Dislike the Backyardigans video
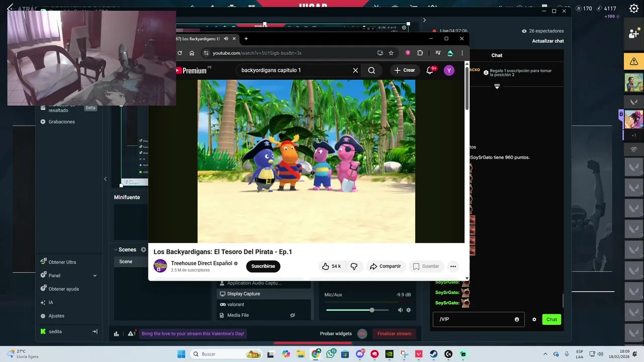The height and width of the screenshot is (362, 644). [354, 266]
